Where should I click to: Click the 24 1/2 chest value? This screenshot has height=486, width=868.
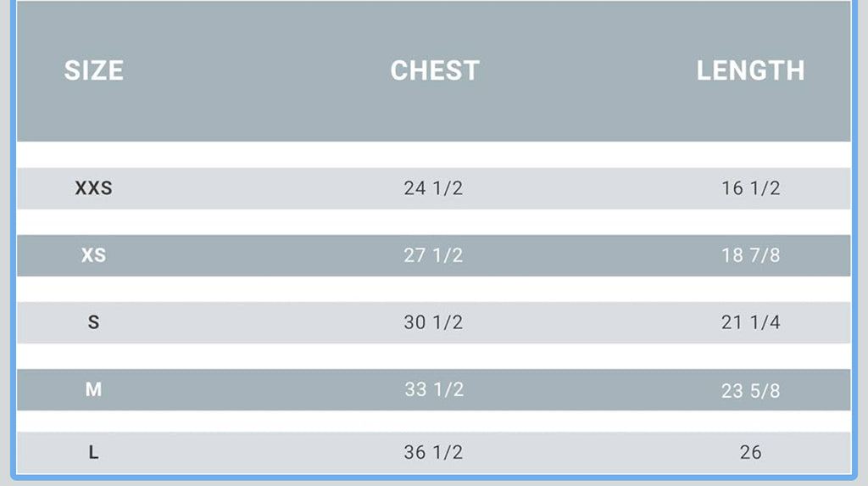[x=433, y=188]
